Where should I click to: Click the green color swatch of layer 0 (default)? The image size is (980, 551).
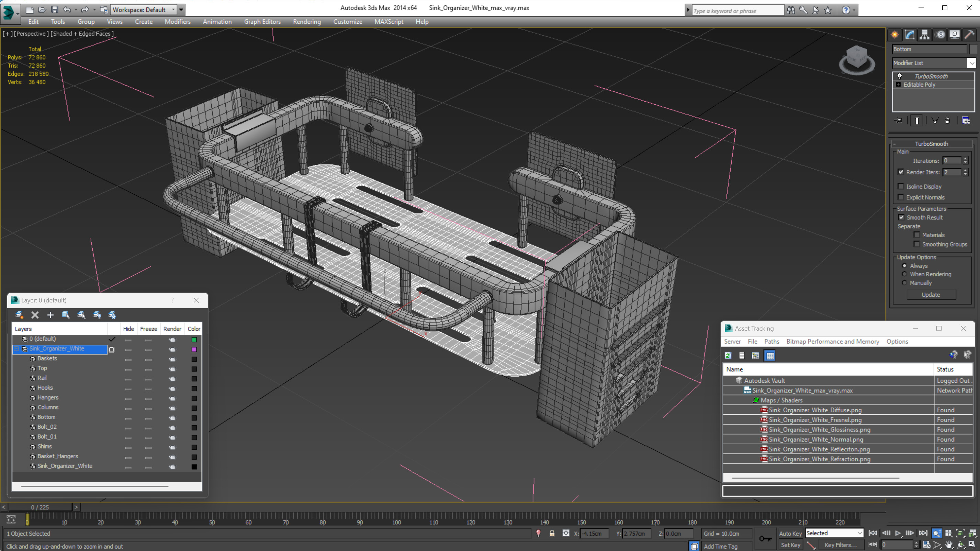pyautogui.click(x=194, y=339)
